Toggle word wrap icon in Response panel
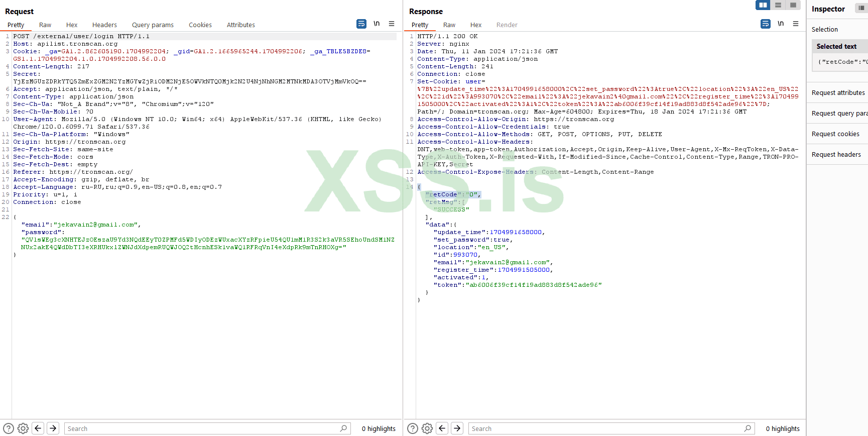Screen dimensions: 868x436 (766, 24)
